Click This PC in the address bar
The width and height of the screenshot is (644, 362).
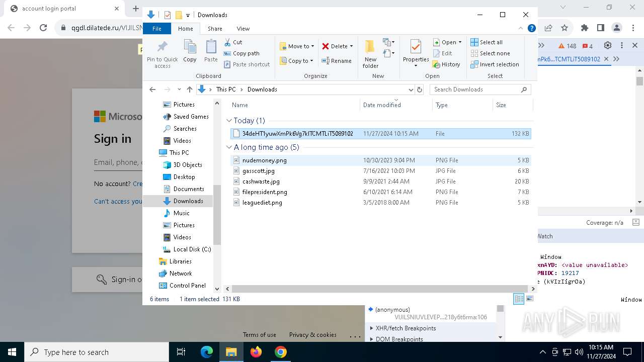coord(226,89)
